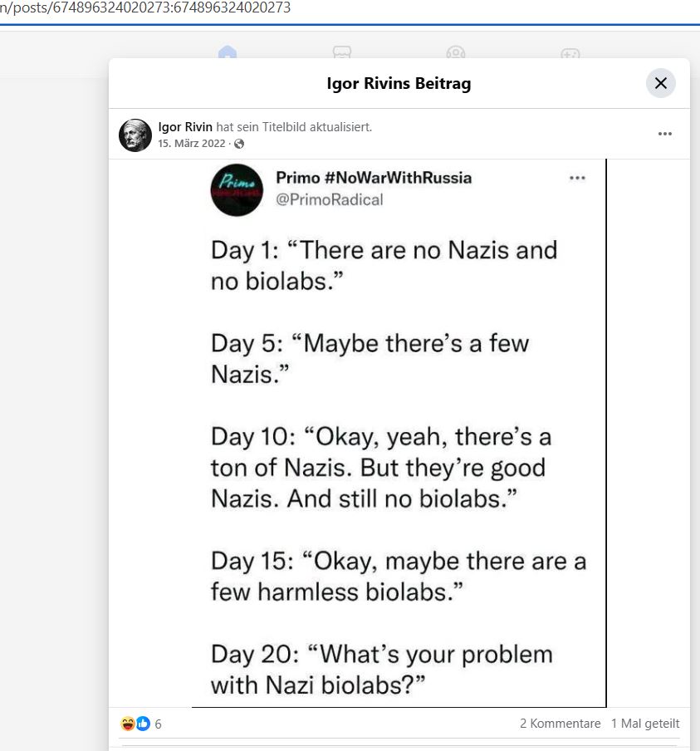Click the tweet's three-dot menu icon
The width and height of the screenshot is (700, 751).
tap(577, 178)
